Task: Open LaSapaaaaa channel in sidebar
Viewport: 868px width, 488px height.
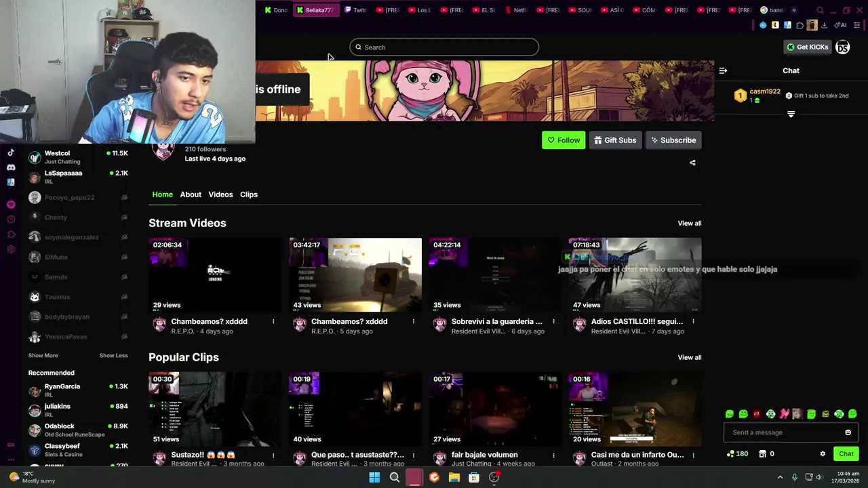Action: tap(78, 177)
